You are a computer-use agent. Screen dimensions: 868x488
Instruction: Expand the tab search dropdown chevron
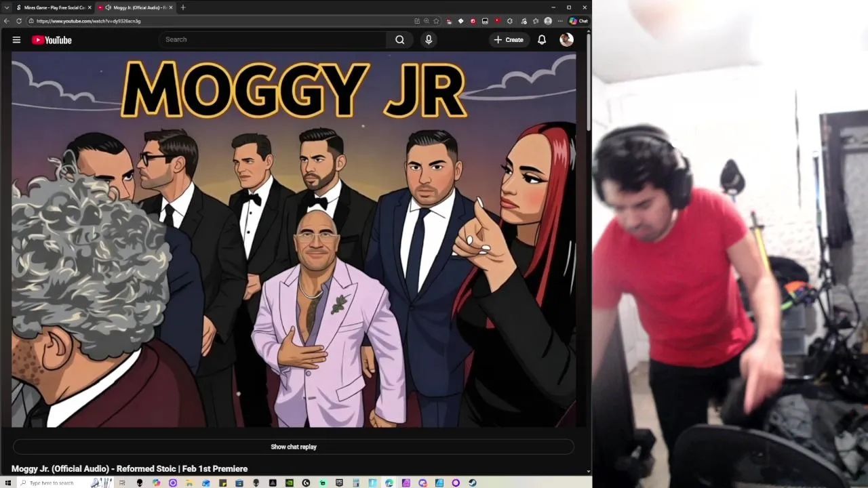(x=5, y=7)
